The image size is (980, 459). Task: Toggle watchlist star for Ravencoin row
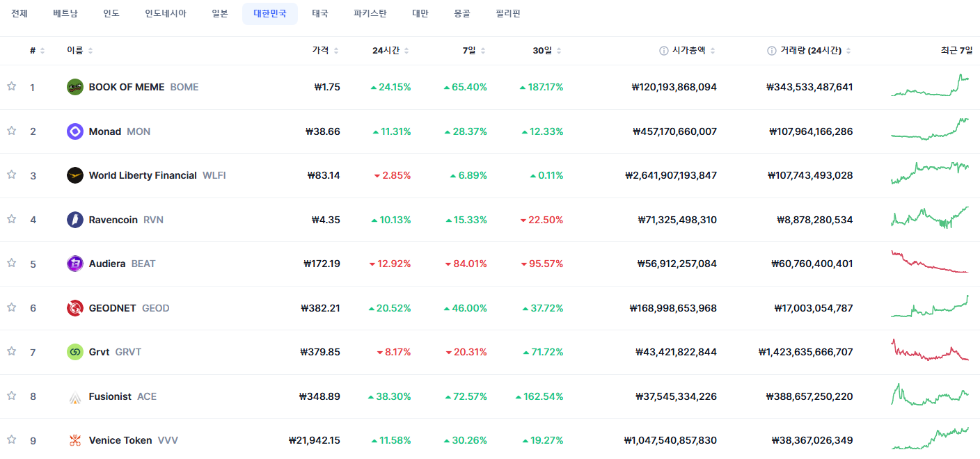11,219
